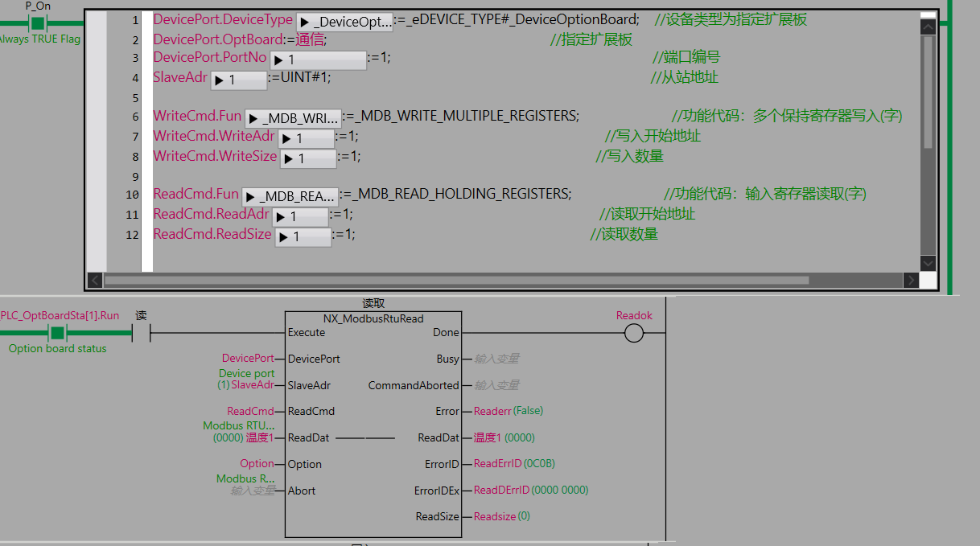
Task: Select the 读 contact on the rung
Action: [141, 333]
